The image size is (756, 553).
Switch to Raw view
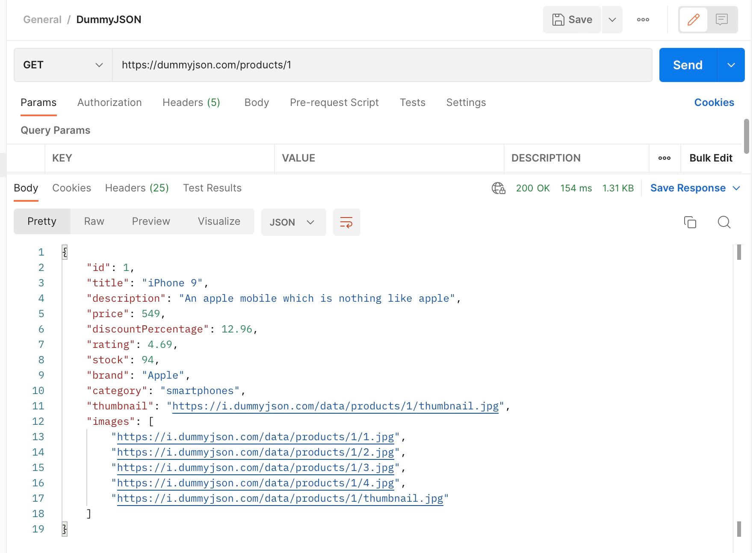(x=94, y=221)
